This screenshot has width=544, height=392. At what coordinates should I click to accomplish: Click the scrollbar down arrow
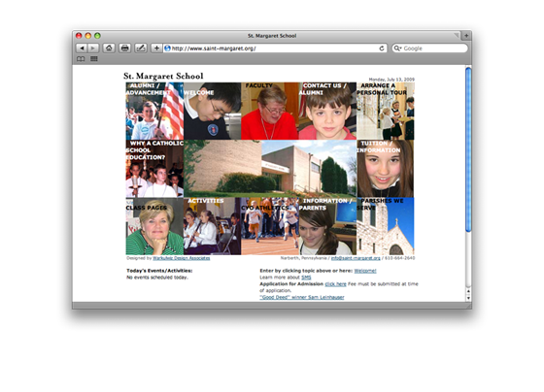(468, 298)
